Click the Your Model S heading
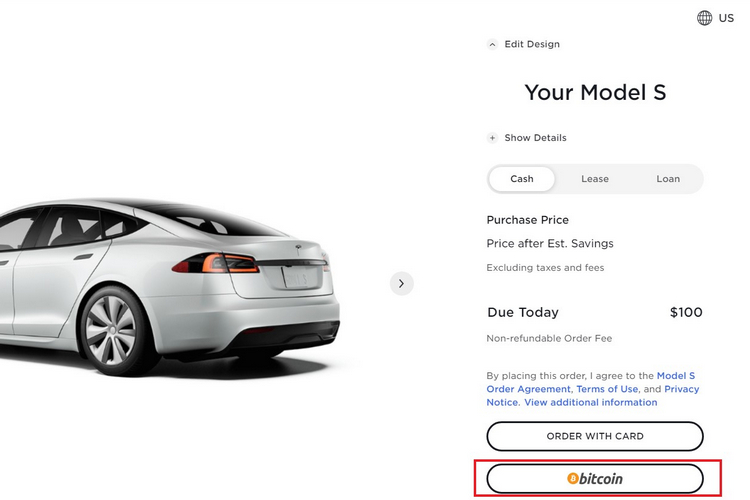 (x=595, y=92)
